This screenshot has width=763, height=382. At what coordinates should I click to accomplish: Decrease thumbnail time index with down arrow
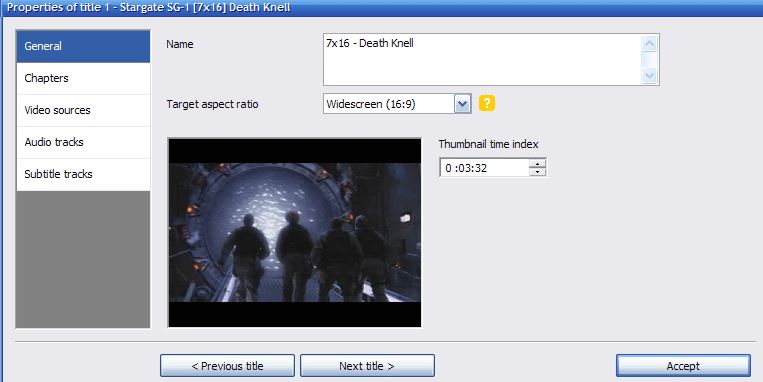[537, 172]
